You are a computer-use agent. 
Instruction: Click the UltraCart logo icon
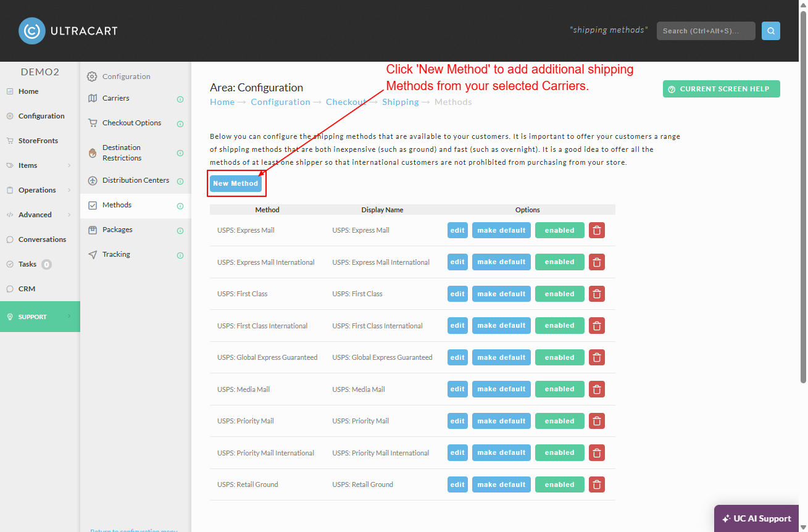click(x=32, y=31)
